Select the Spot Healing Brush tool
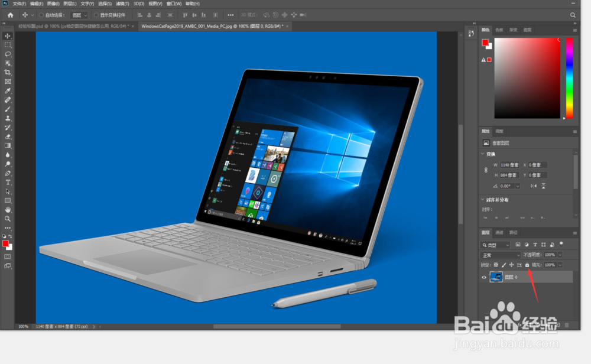Screen dimensions: 591x364 (x=8, y=100)
